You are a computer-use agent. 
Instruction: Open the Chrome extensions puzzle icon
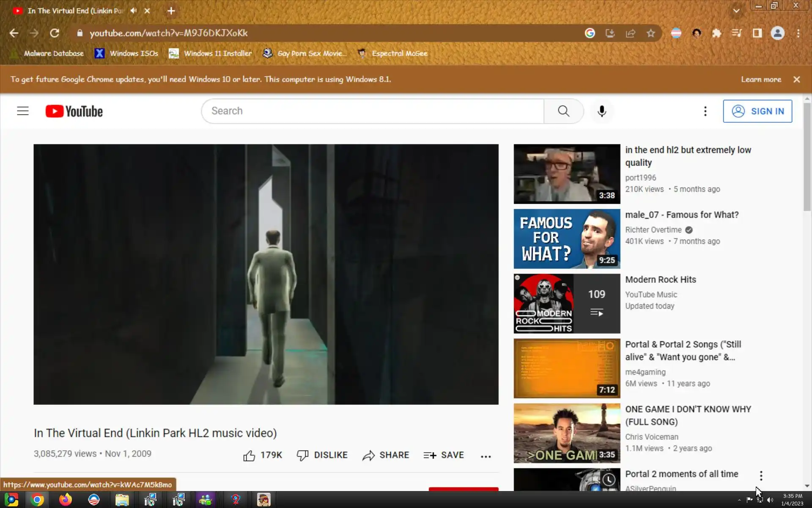point(716,33)
